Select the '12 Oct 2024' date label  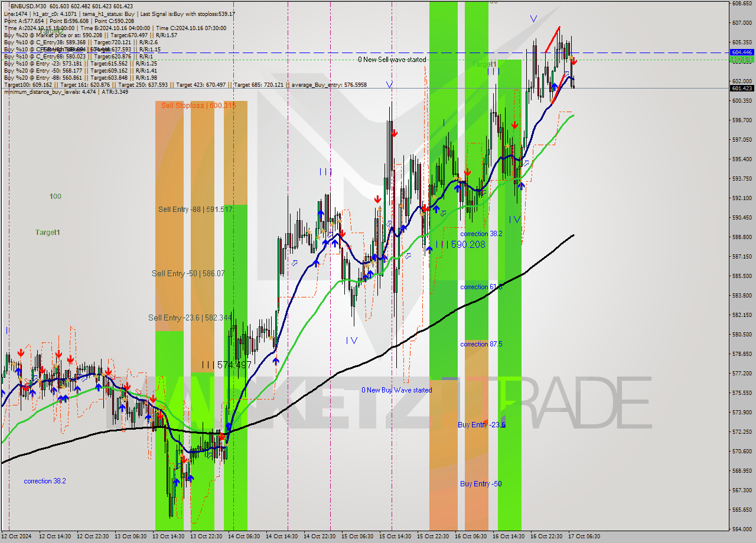(17, 537)
